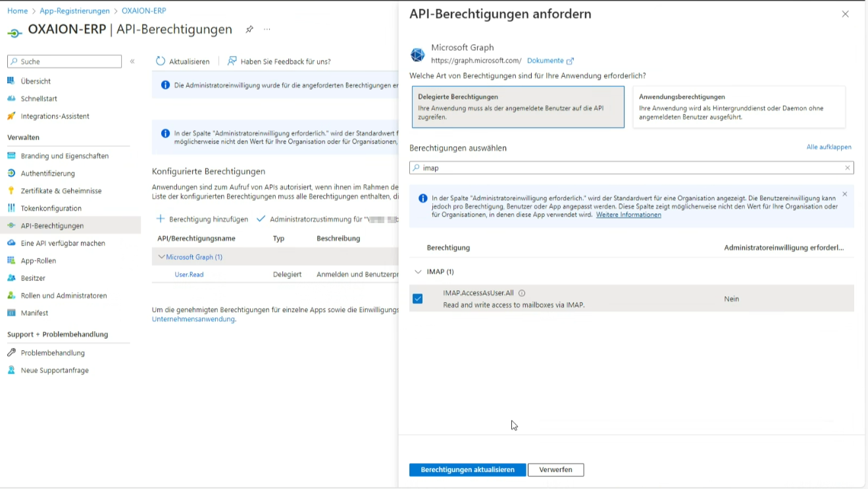Click OXAION-ERP in the breadcrumb
The width and height of the screenshot is (868, 489).
coord(143,11)
